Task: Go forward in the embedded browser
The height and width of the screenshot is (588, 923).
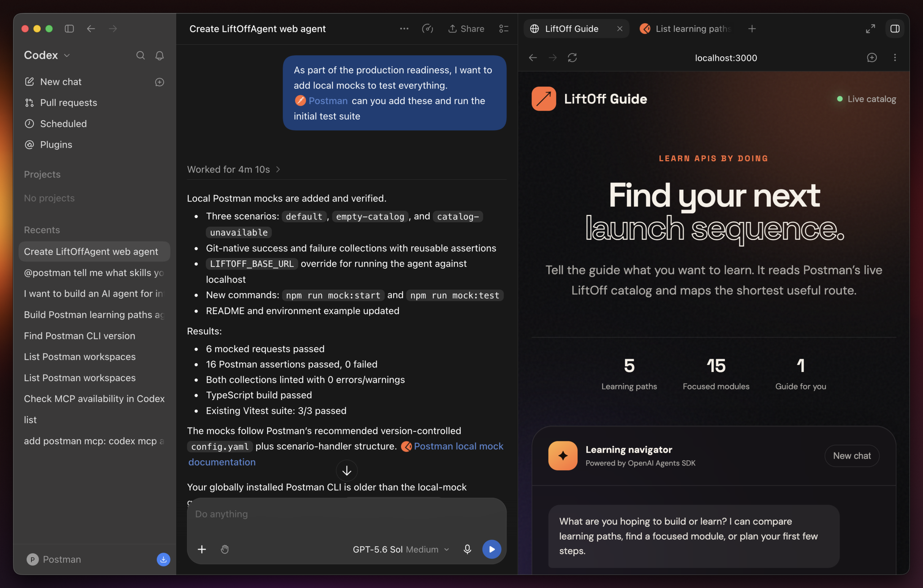Action: (x=553, y=57)
